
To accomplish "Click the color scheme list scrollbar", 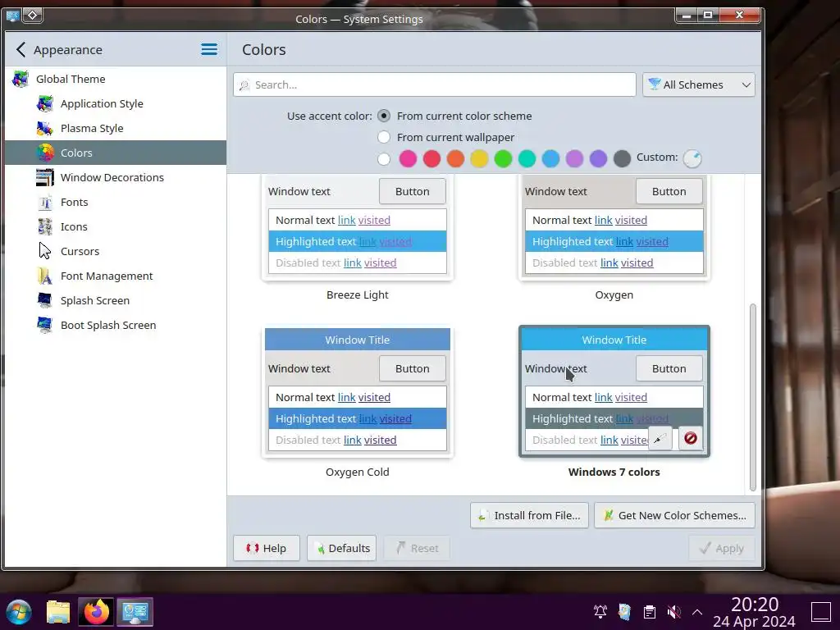I will (753, 398).
